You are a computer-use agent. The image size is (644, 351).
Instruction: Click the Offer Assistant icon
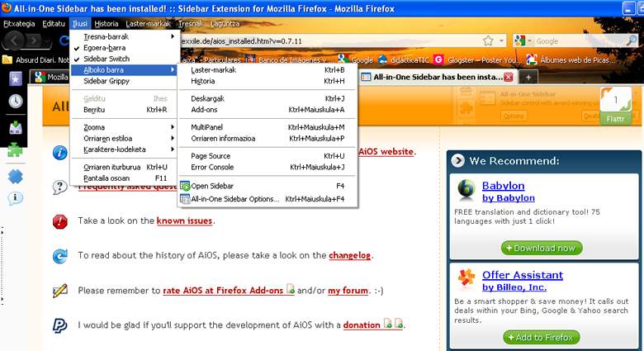coord(466,278)
